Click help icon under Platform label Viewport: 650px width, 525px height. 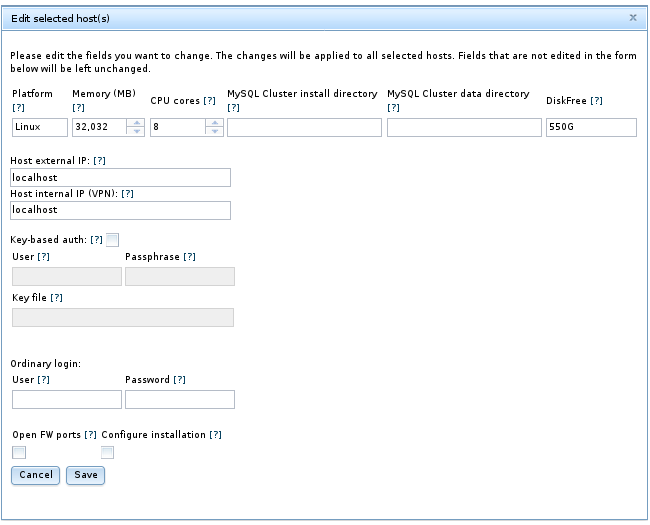[x=18, y=107]
